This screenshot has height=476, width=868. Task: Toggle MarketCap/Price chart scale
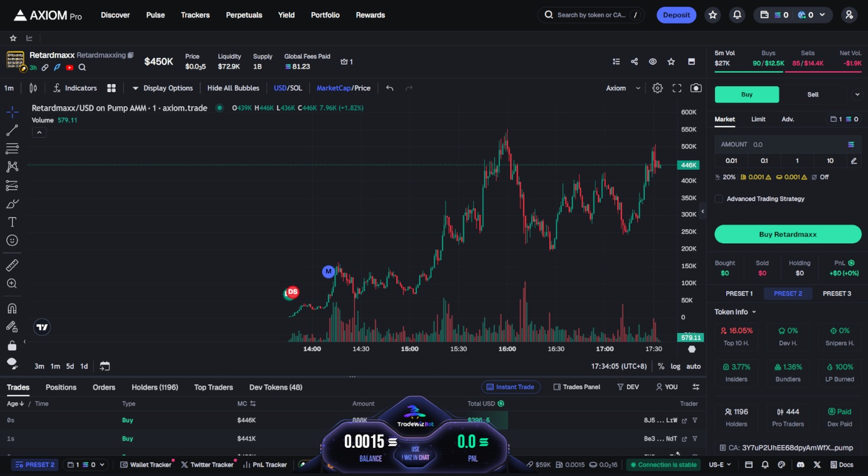point(344,88)
